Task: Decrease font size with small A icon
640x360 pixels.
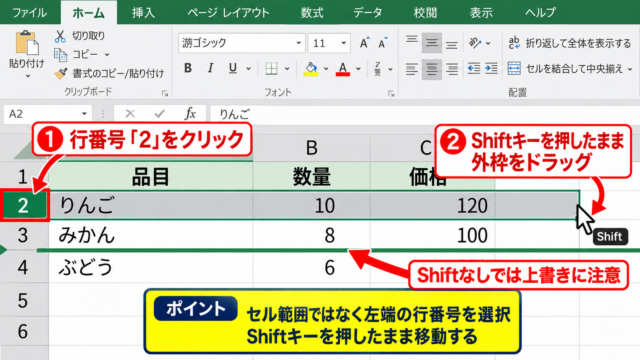Action: [x=382, y=43]
